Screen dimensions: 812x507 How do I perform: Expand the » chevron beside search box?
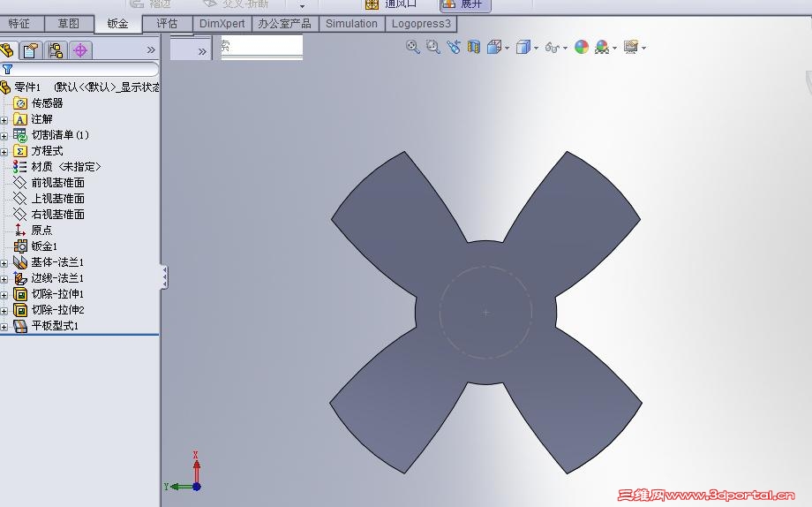(x=202, y=51)
